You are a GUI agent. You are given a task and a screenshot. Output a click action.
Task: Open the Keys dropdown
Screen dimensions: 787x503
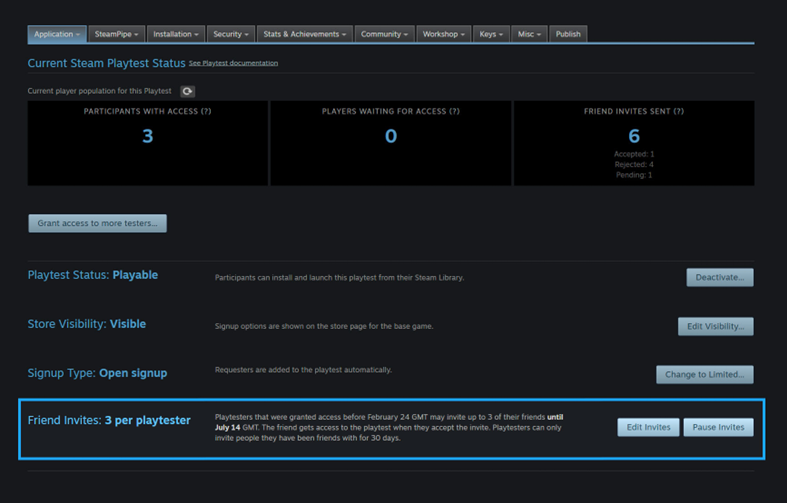coord(492,34)
